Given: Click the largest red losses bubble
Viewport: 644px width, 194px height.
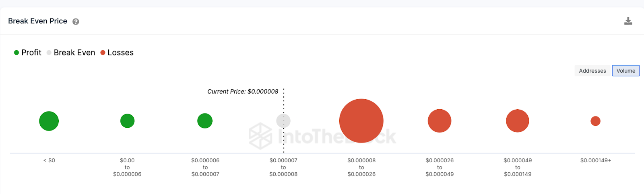Looking at the screenshot, I should tap(361, 121).
